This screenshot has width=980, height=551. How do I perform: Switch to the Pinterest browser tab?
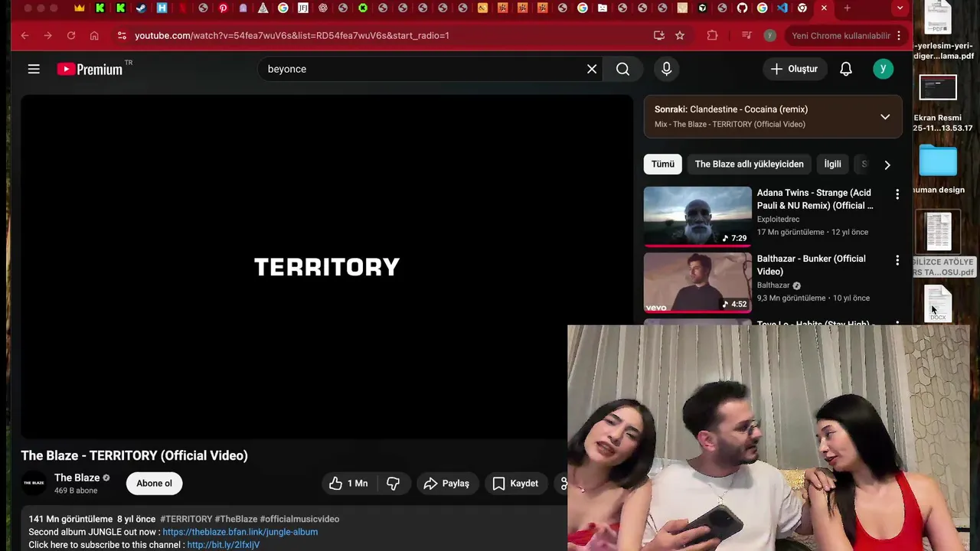(x=223, y=8)
